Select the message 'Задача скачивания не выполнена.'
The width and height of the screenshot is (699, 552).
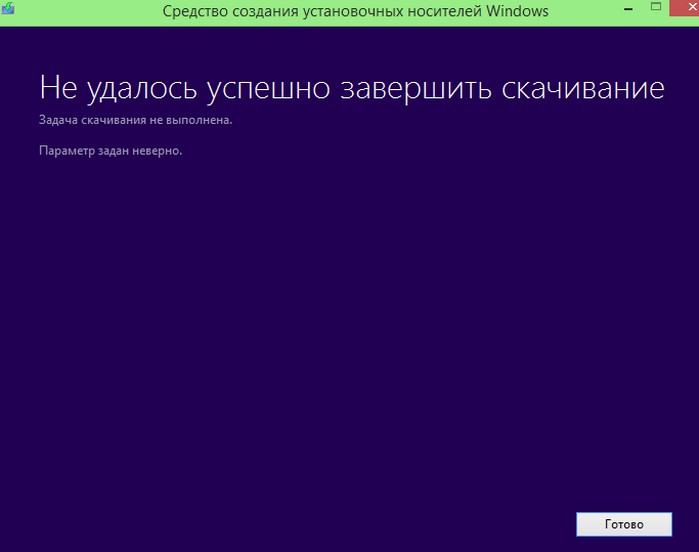pos(136,120)
